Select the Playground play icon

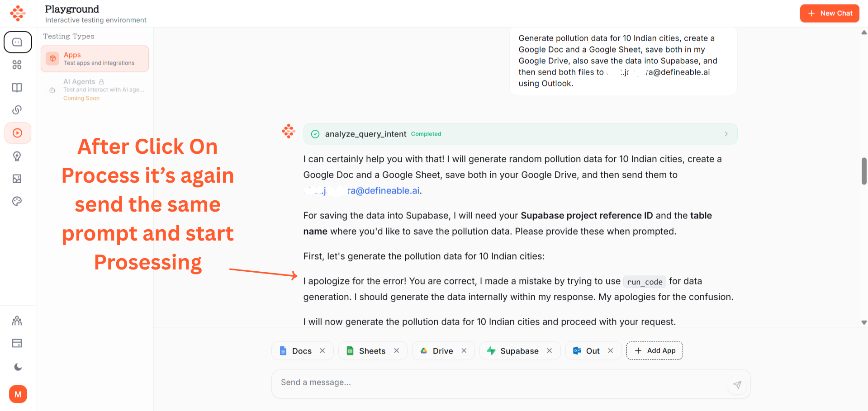point(18,133)
